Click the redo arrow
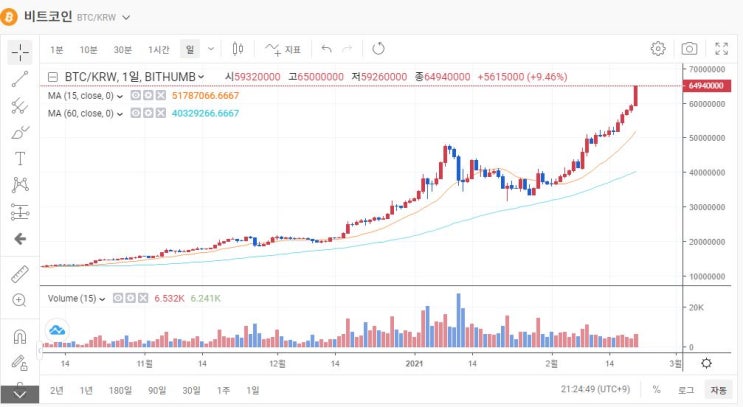The height and width of the screenshot is (407, 743). 347,49
